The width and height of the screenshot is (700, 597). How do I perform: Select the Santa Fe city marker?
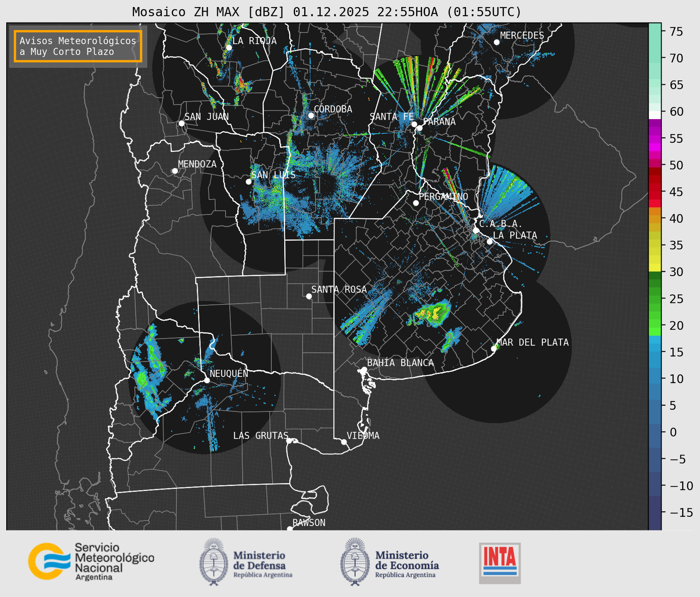point(414,124)
